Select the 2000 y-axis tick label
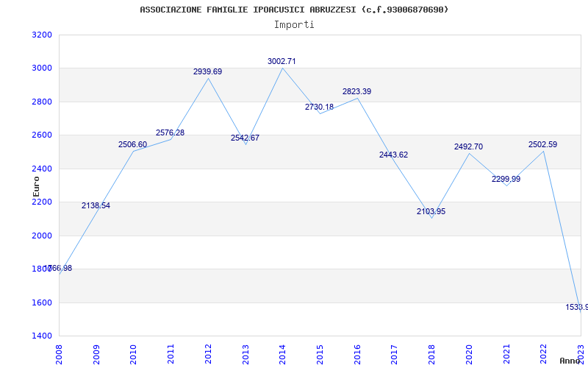This screenshot has width=588, height=368. pyautogui.click(x=42, y=236)
